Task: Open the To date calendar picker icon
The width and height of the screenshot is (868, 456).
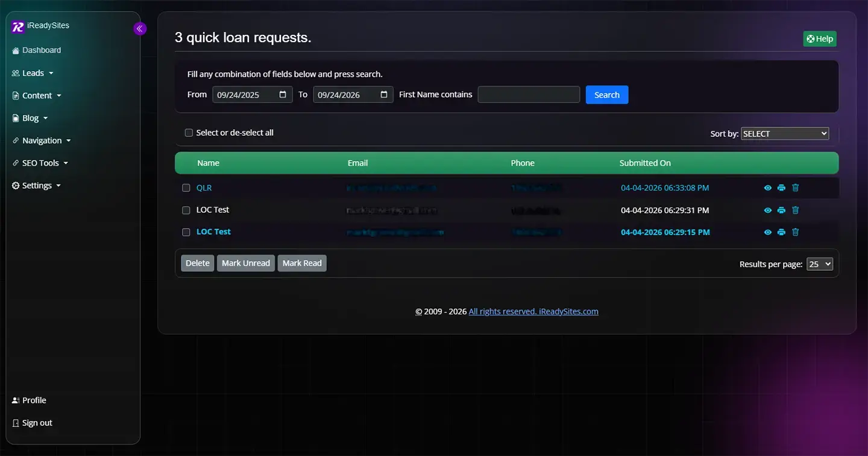Action: 384,95
